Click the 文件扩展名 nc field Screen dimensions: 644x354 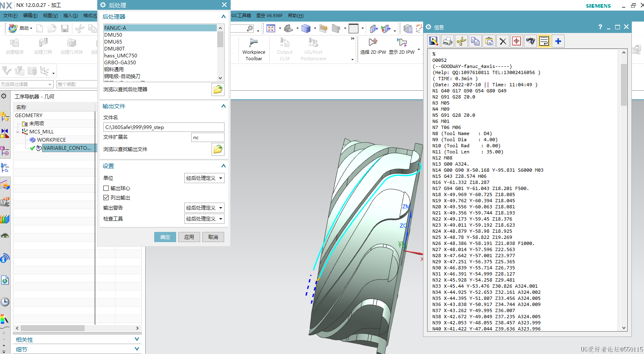207,138
